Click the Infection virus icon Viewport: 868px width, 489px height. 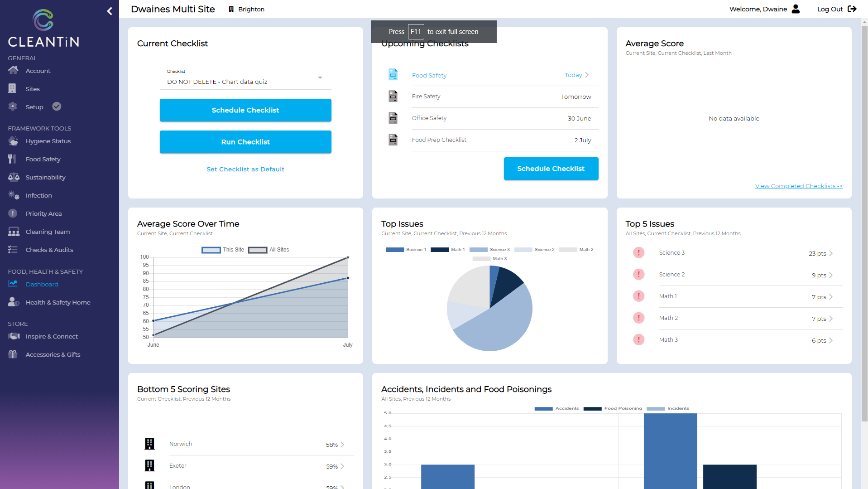[14, 195]
